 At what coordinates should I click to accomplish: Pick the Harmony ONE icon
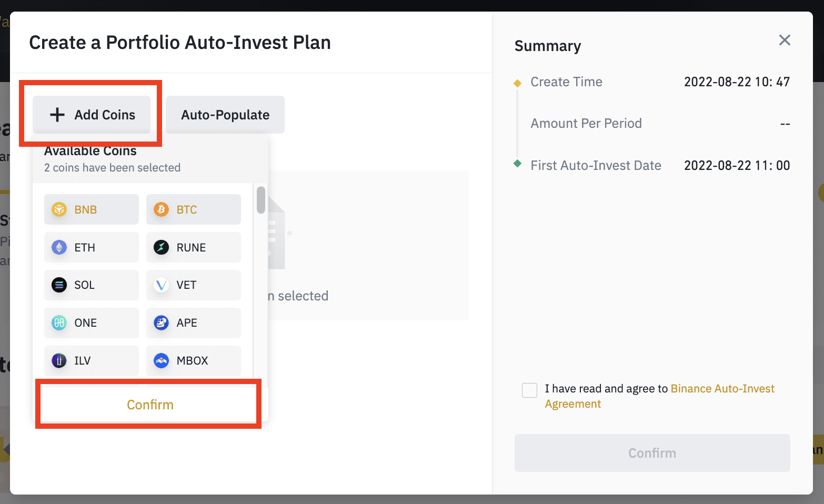click(59, 323)
